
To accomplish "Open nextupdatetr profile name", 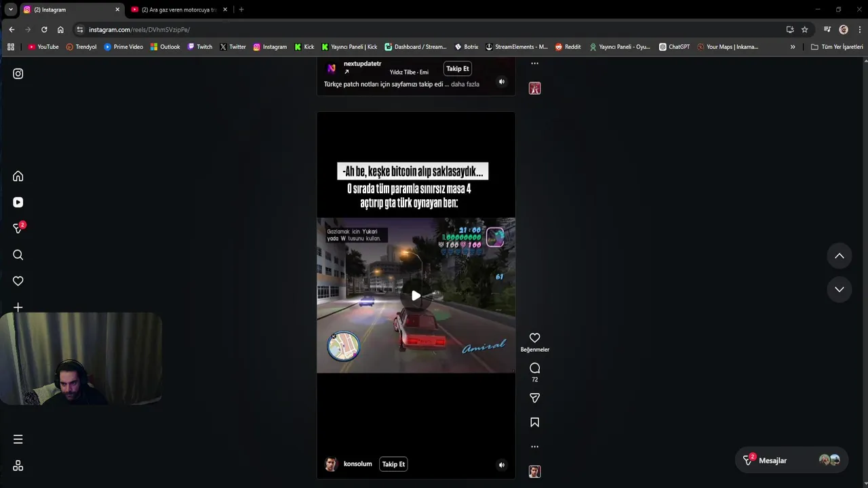I will (362, 64).
